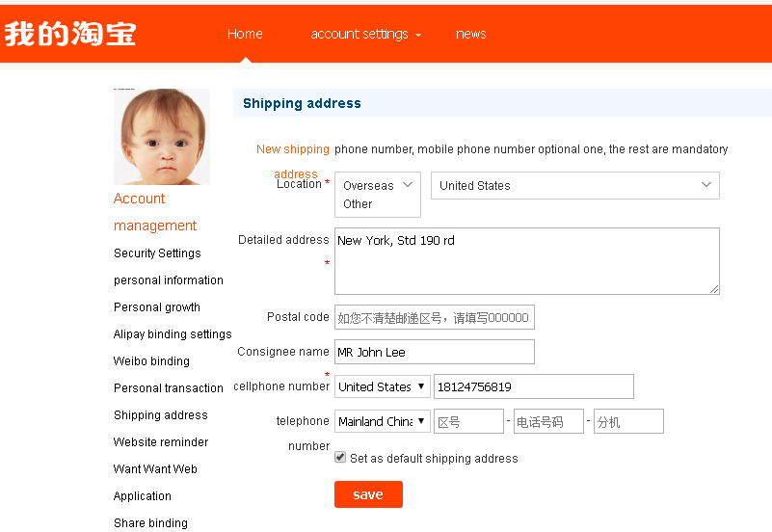Toggle the default shipping address checkbox
This screenshot has width=772, height=532.
click(340, 458)
